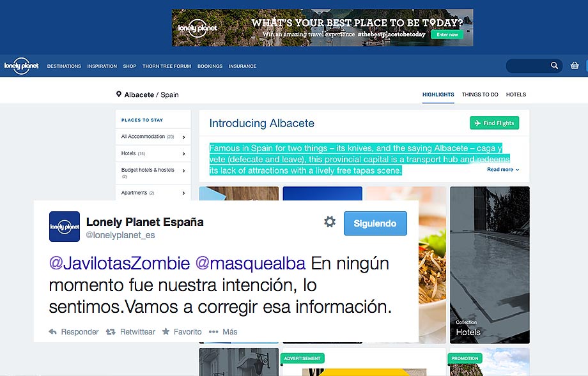Click the Siguiendo follow button

click(x=375, y=223)
